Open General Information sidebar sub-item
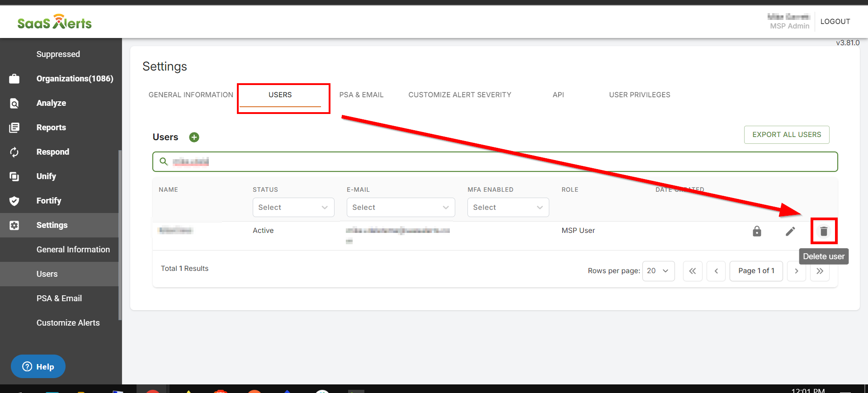Viewport: 868px width, 393px height. point(73,250)
